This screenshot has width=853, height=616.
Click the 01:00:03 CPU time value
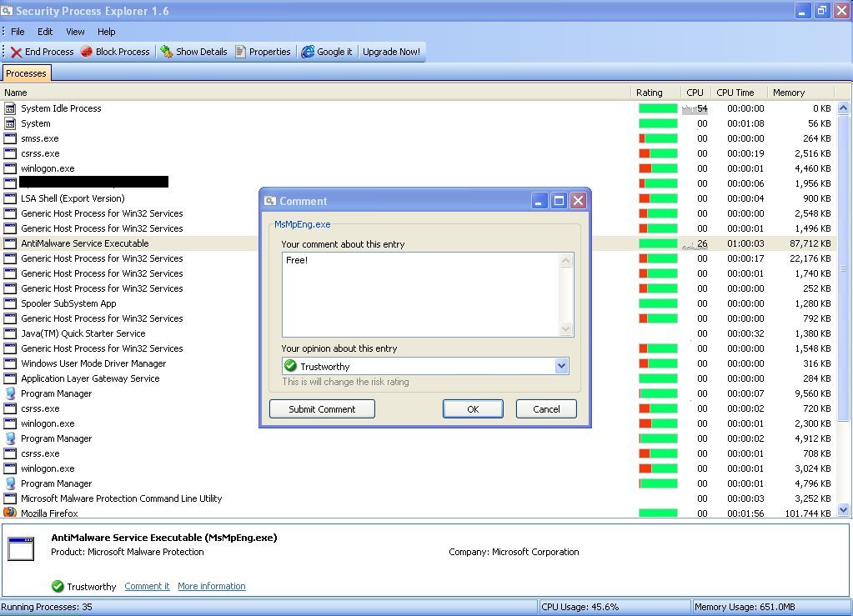coord(745,243)
